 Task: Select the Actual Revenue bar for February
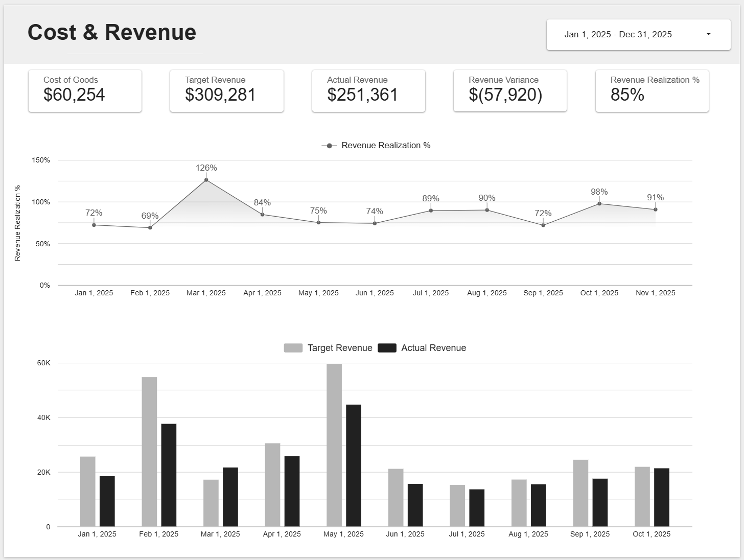pyautogui.click(x=169, y=474)
